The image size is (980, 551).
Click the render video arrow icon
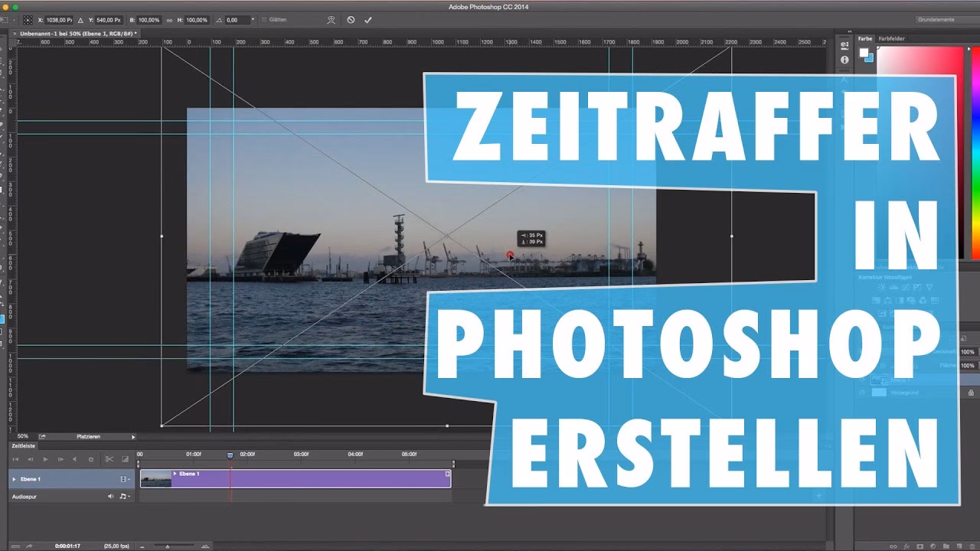[x=29, y=546]
